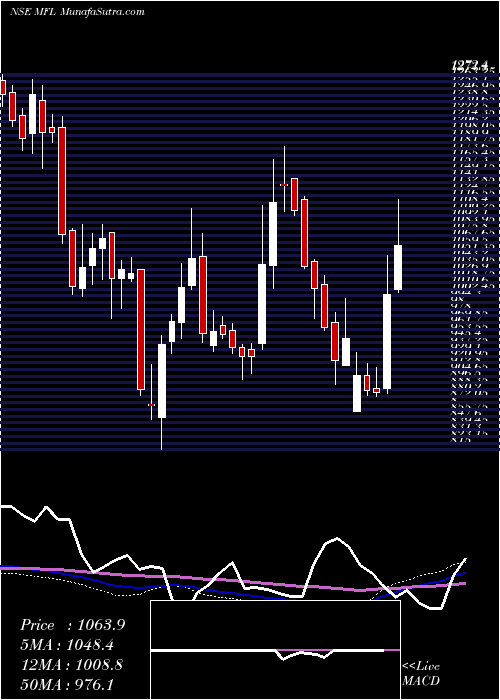Viewport: 500px width, 700px height.
Task: Click the 5MA : 1048.4 value
Action: click(67, 645)
